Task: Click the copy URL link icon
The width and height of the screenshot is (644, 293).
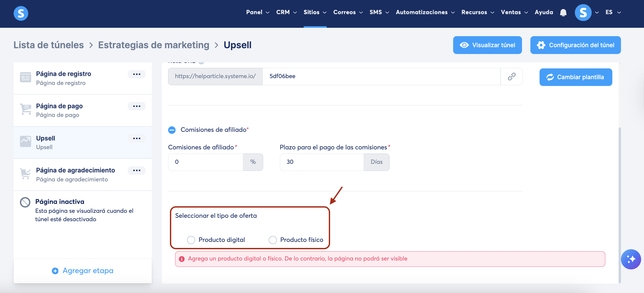Action: (512, 77)
